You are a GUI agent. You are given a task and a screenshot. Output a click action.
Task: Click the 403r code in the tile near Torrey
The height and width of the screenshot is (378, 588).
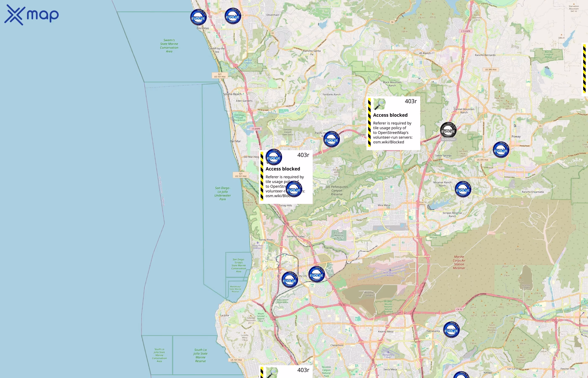[411, 101]
